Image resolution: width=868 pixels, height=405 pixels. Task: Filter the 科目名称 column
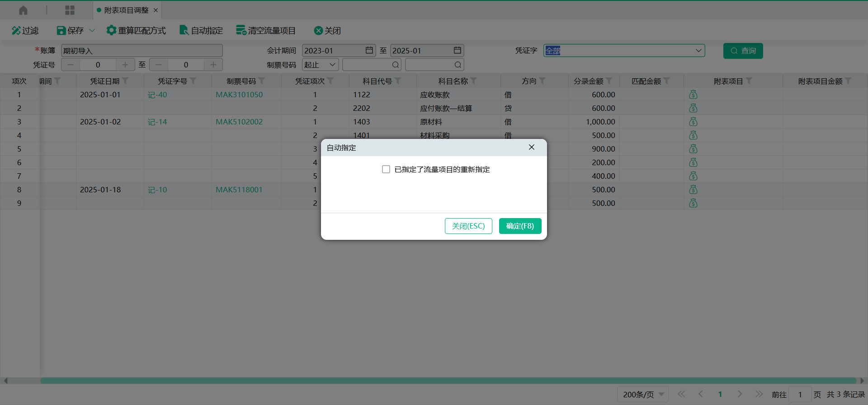(474, 81)
